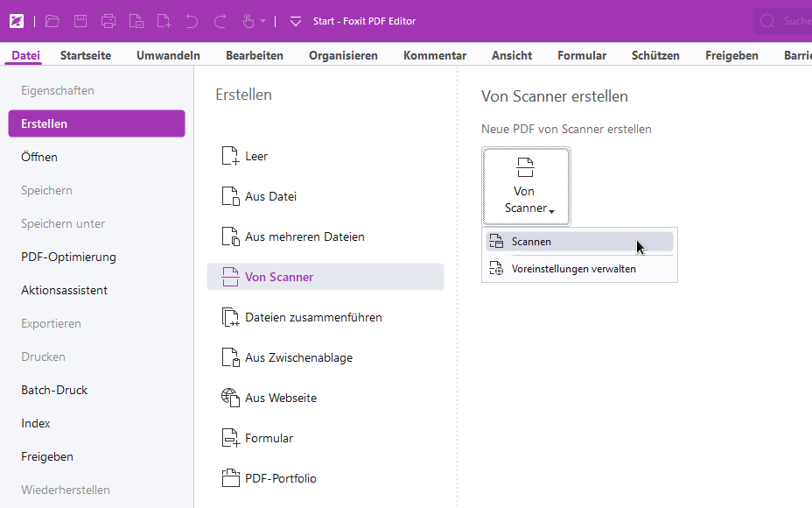The height and width of the screenshot is (508, 812).
Task: Click the PDF-Portfolio folder icon
Action: (x=230, y=478)
